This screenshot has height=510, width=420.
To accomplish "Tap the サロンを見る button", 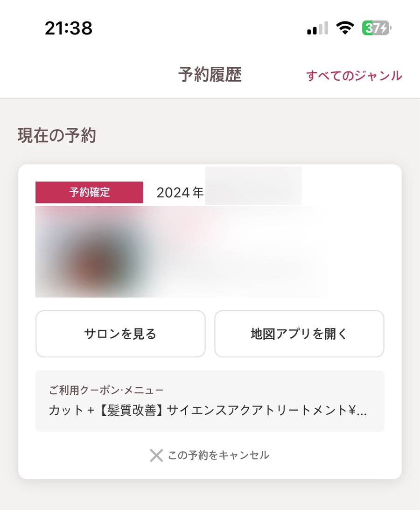I will 120,334.
